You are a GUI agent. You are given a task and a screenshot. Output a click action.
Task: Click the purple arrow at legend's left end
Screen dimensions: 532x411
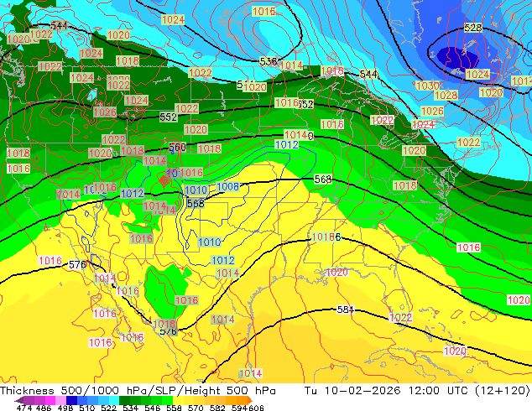point(19,400)
